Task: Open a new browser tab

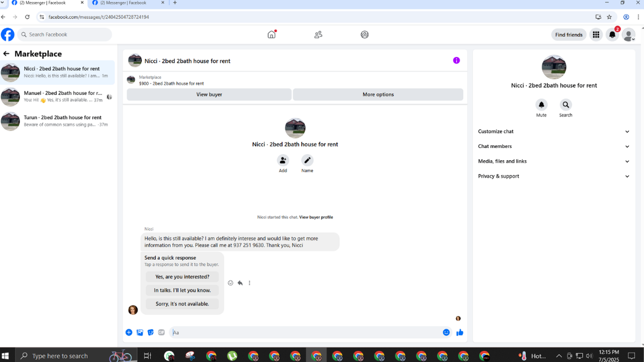Action: click(175, 3)
